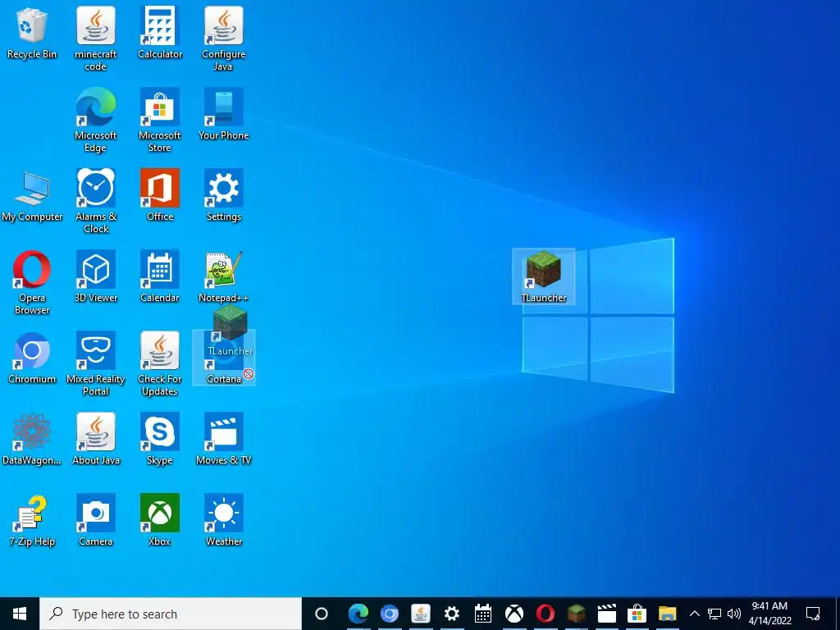This screenshot has width=840, height=630.
Task: Select the Calculator desktop shortcut
Action: [x=160, y=33]
